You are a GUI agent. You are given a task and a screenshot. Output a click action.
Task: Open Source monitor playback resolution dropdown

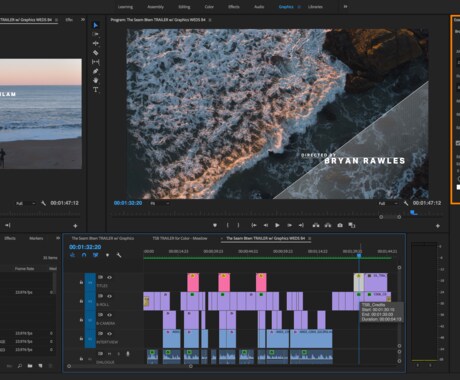[26, 203]
